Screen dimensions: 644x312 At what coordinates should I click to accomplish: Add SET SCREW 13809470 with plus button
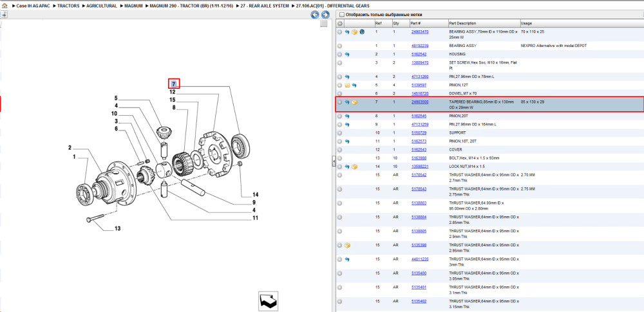(339, 63)
